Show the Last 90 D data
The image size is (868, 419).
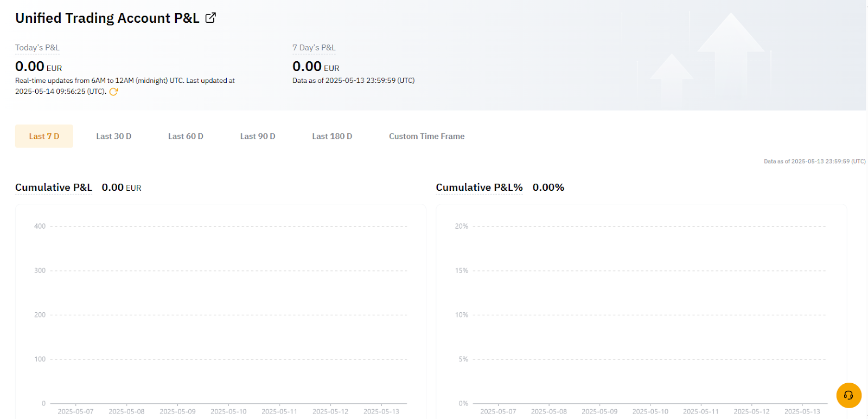258,136
